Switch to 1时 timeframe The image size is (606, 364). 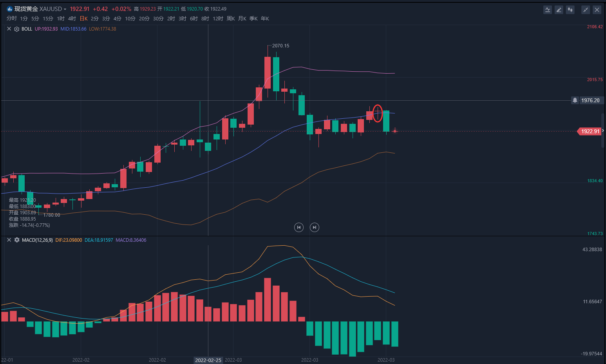click(61, 18)
